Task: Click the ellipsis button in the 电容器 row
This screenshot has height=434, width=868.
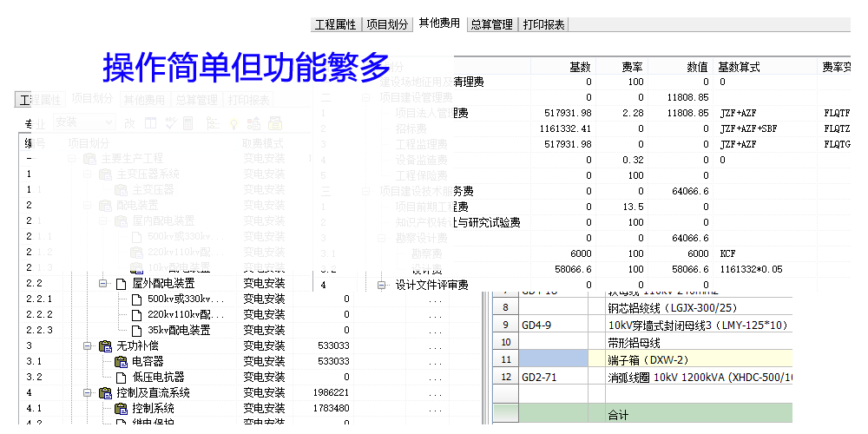Action: (435, 363)
